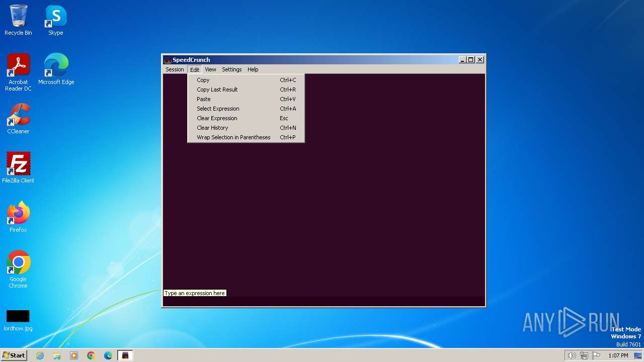Close the open Edit menu

[195, 69]
